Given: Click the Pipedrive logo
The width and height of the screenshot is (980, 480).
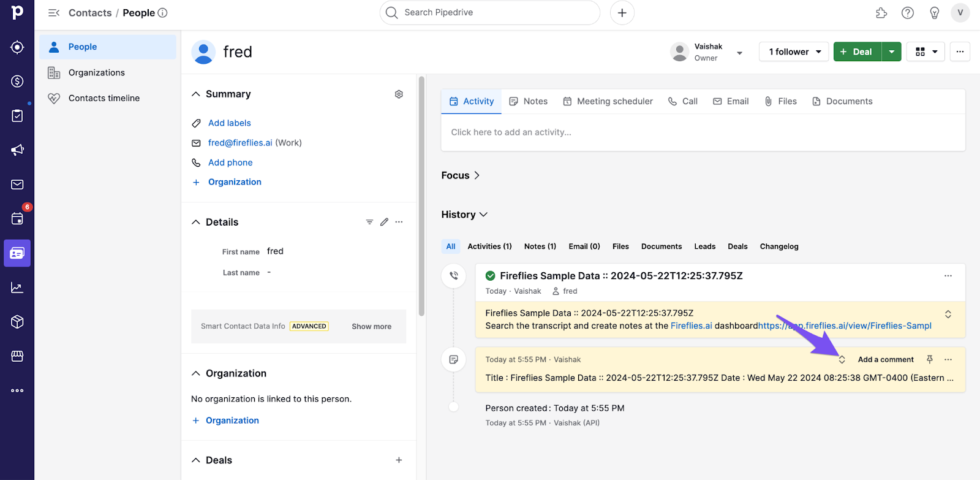Looking at the screenshot, I should point(17,12).
